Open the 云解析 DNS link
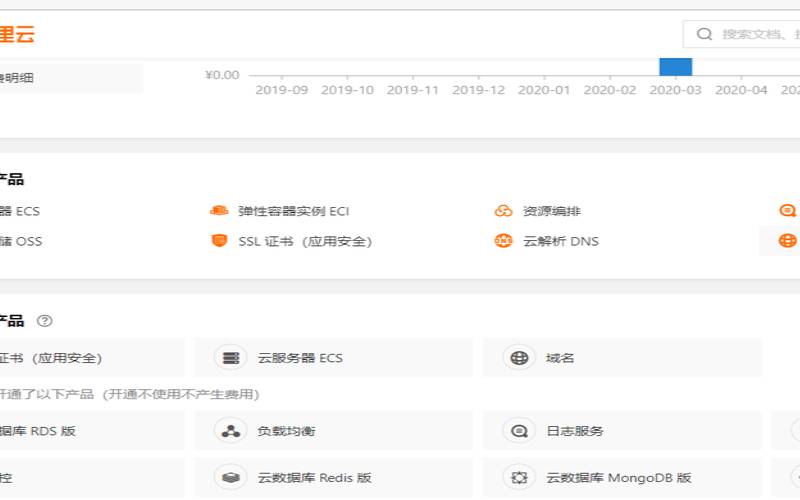Image resolution: width=800 pixels, height=500 pixels. [x=561, y=241]
